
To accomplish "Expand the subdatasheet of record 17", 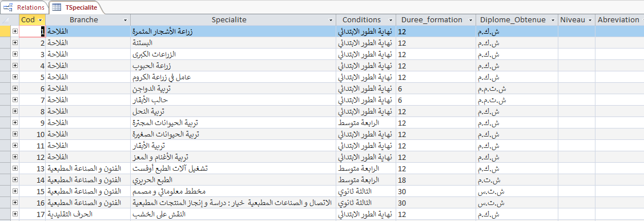I will coord(15,214).
